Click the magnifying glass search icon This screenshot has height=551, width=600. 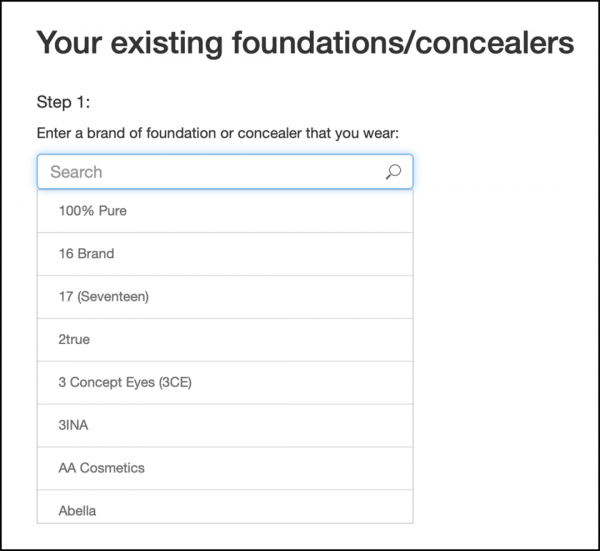coord(393,172)
